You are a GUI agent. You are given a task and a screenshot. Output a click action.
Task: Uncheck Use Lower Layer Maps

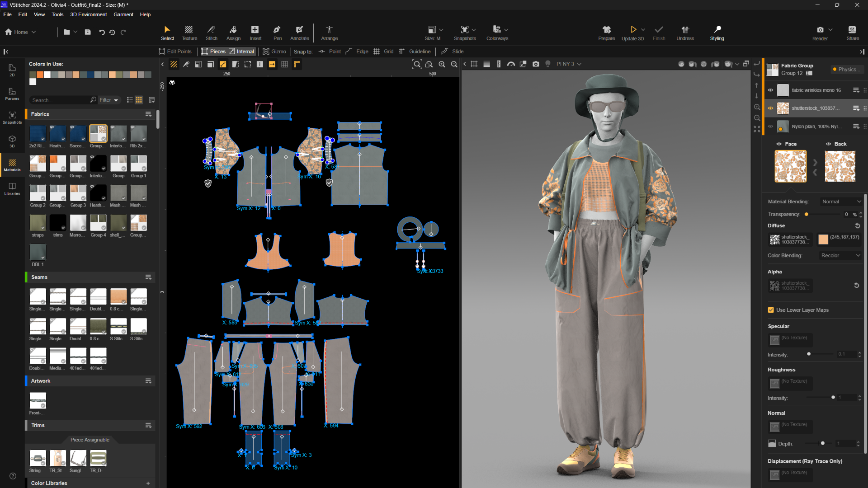tap(770, 310)
